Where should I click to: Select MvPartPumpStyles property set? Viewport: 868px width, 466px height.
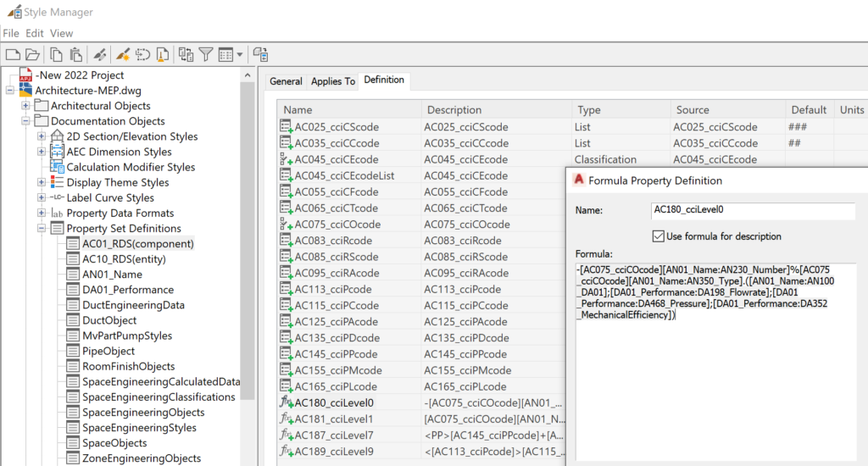click(x=127, y=336)
